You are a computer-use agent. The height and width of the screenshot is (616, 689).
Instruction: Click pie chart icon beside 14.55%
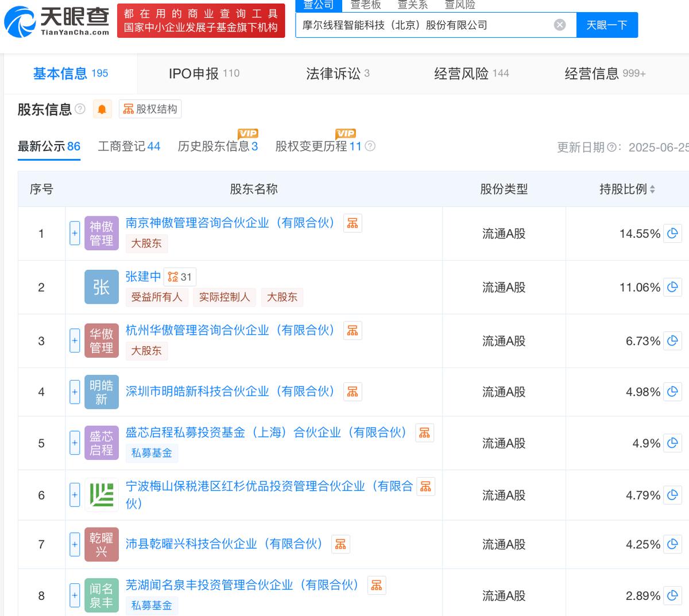(672, 234)
